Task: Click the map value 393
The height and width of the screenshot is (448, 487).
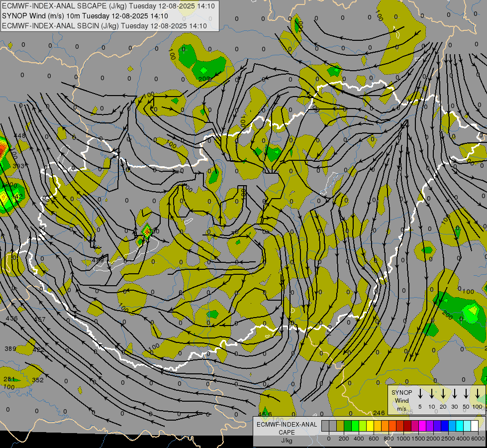Action: (18, 166)
